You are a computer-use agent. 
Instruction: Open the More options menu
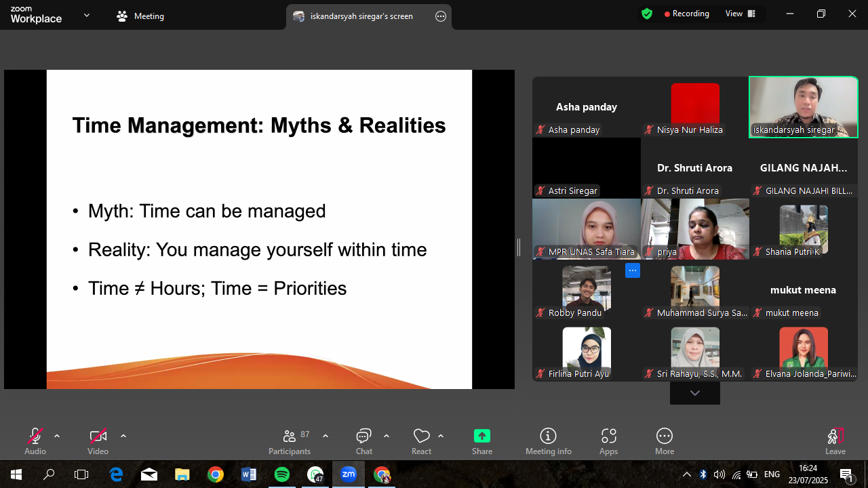coord(665,441)
